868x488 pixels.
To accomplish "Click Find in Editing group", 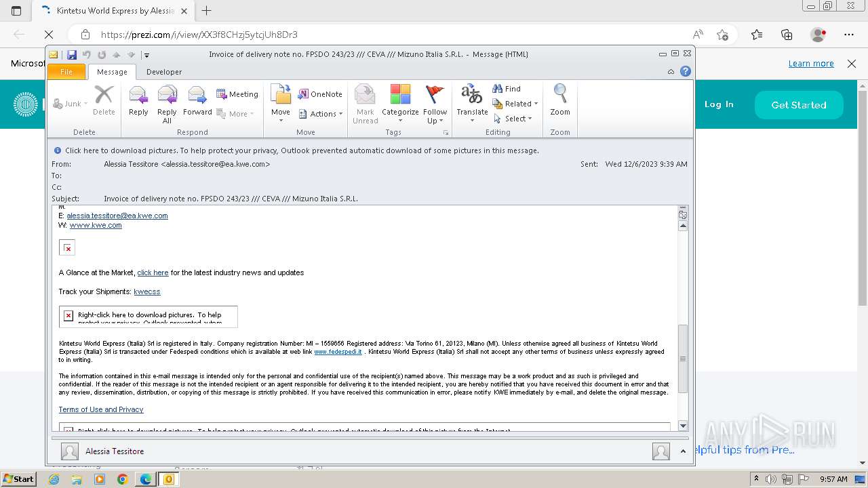I will pos(507,89).
